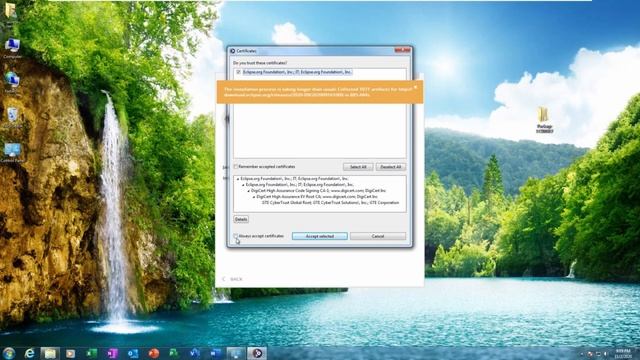The image size is (640, 360).
Task: Click the taskbar clock
Action: pyautogui.click(x=623, y=353)
